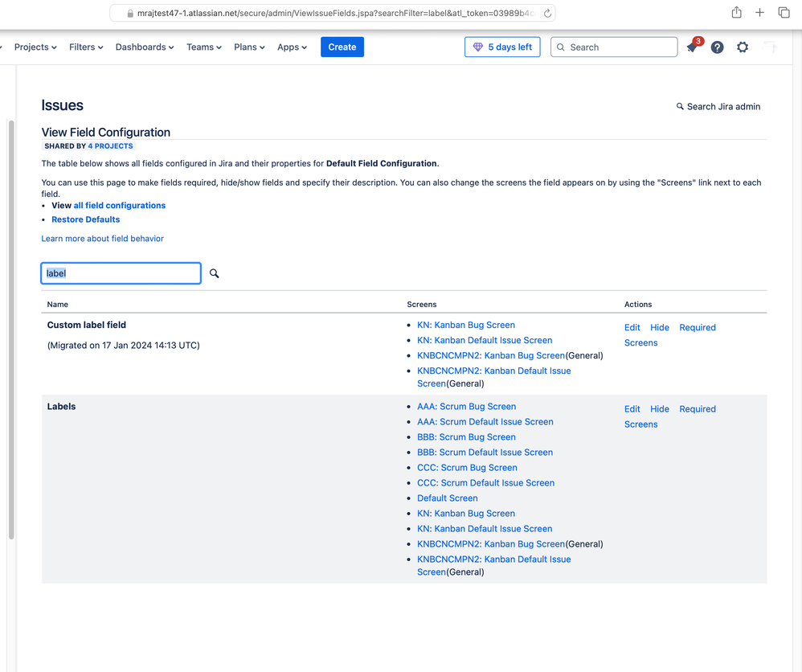Focus the top Search field

614,47
